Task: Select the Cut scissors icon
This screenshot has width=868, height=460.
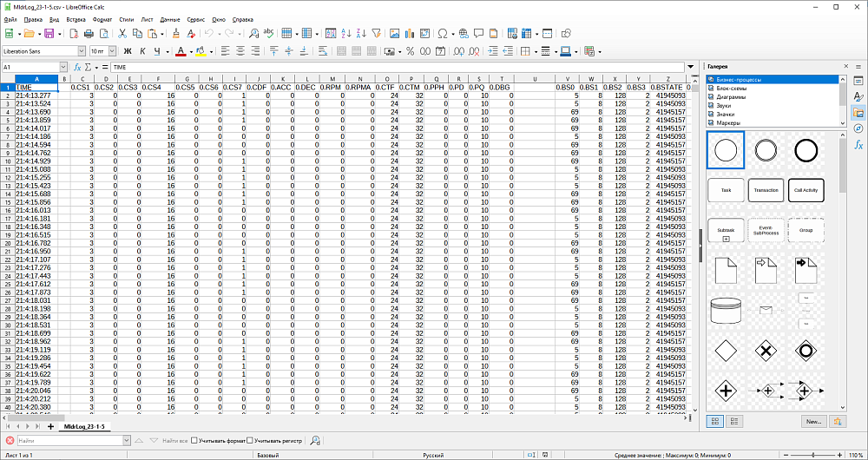Action: (x=123, y=34)
